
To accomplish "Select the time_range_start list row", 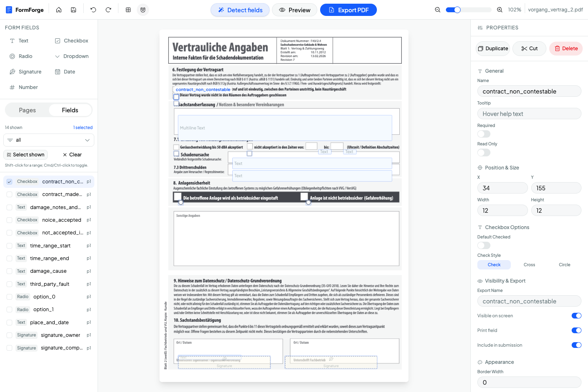I will click(49, 246).
